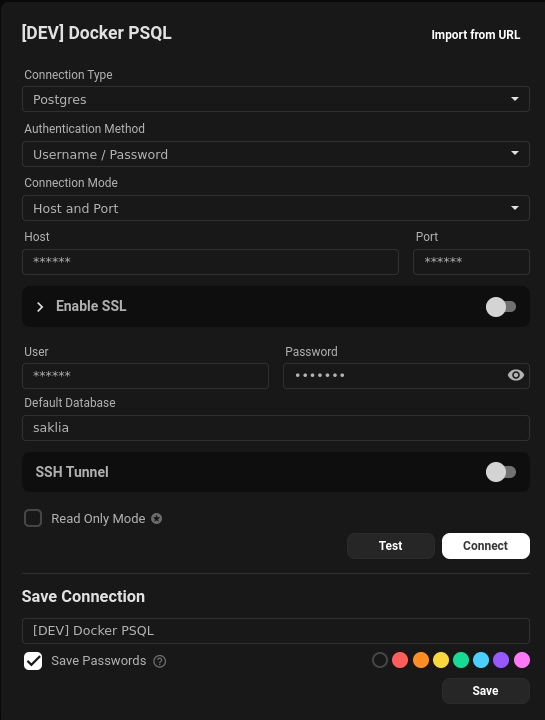Viewport: 545px width, 720px height.
Task: Pick the empty no-color swatch
Action: pyautogui.click(x=380, y=660)
